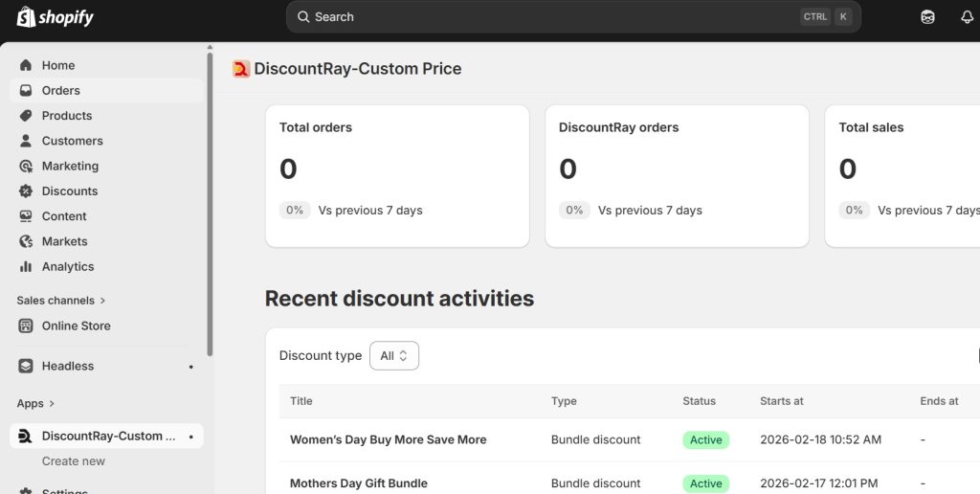Click start date 2026-02-17 12:01 PM
The image size is (980, 494).
coord(819,483)
